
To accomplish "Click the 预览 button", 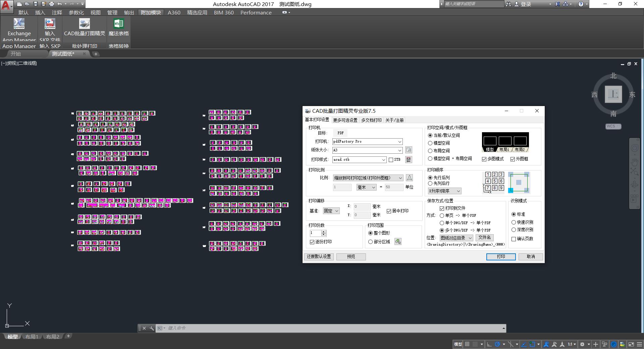I will pos(351,257).
